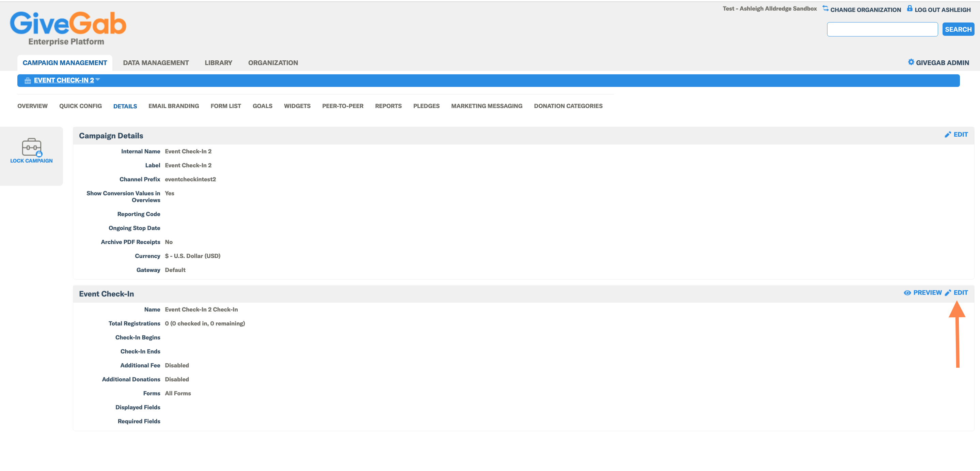This screenshot has height=471, width=980.
Task: Open the Peer-to-Peer sub-tab
Action: point(343,106)
